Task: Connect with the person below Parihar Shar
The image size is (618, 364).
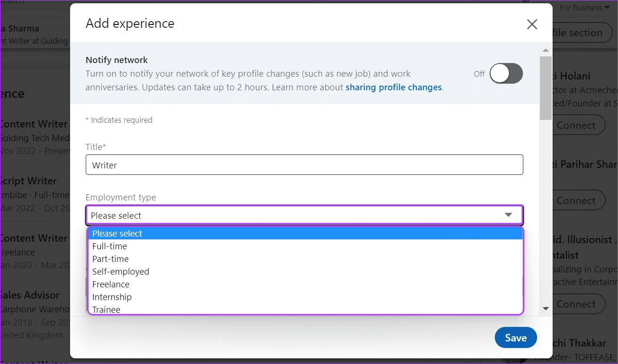Action: (x=578, y=201)
